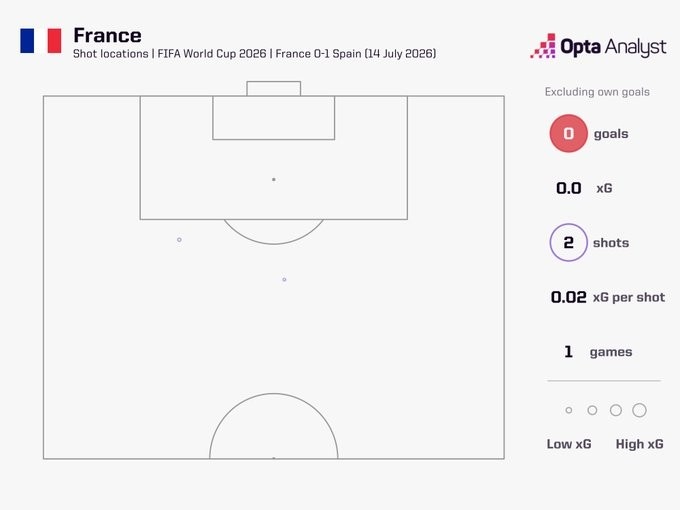Select shot marker left of penalty arc
This screenshot has width=680, height=510.
179,240
